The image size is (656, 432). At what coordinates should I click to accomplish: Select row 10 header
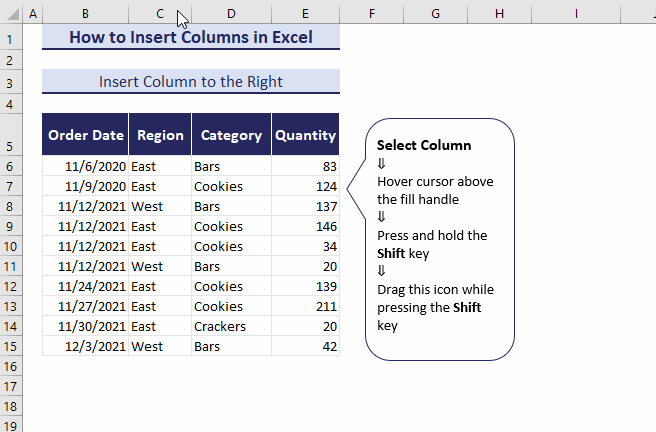[11, 246]
